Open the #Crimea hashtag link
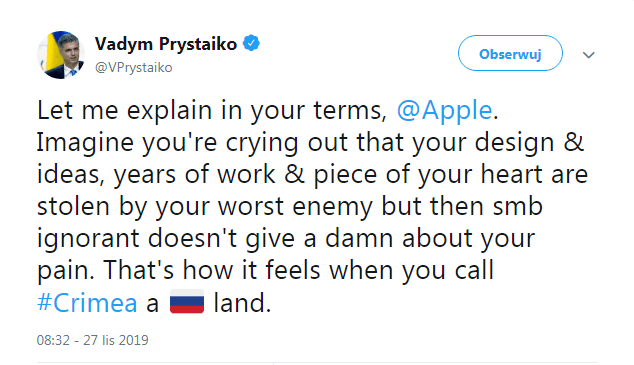Viewport: 634px width, 365px height. (x=87, y=303)
